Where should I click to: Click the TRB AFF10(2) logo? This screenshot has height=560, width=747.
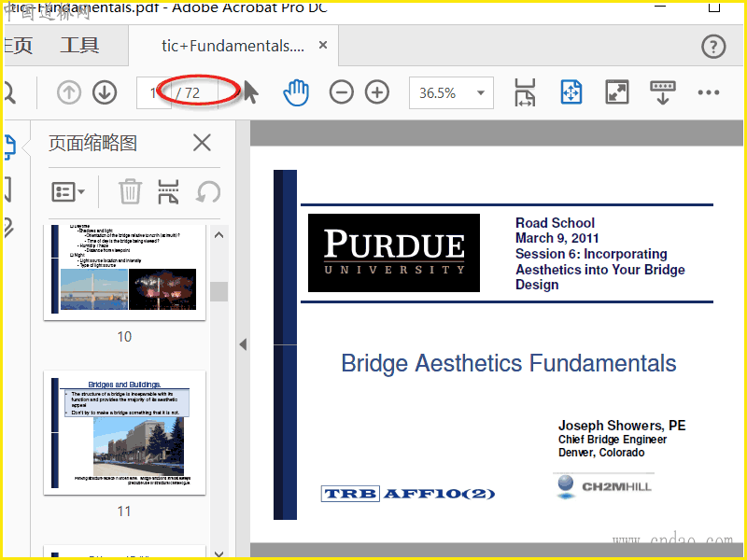pyautogui.click(x=408, y=494)
